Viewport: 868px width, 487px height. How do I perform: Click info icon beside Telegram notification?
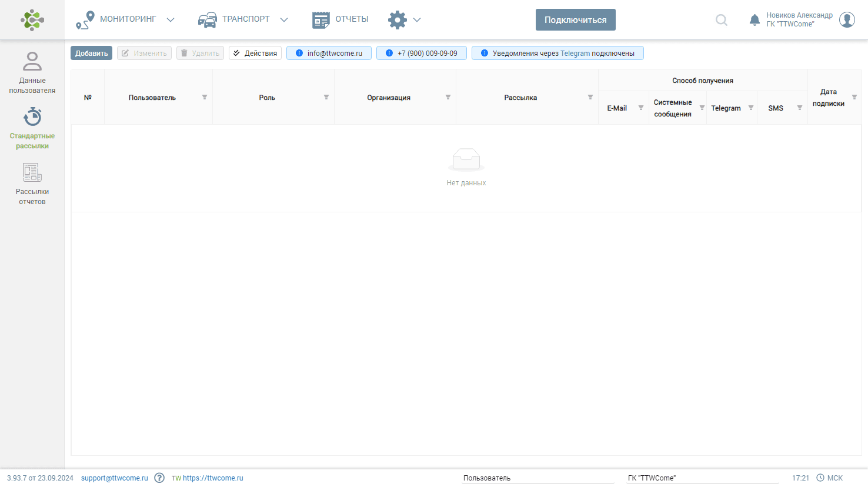pos(485,53)
